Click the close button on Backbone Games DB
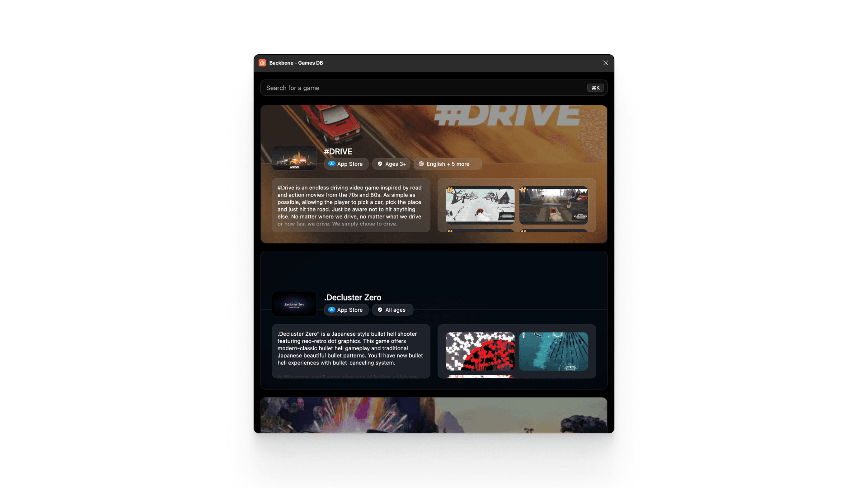The height and width of the screenshot is (488, 868). coord(606,62)
